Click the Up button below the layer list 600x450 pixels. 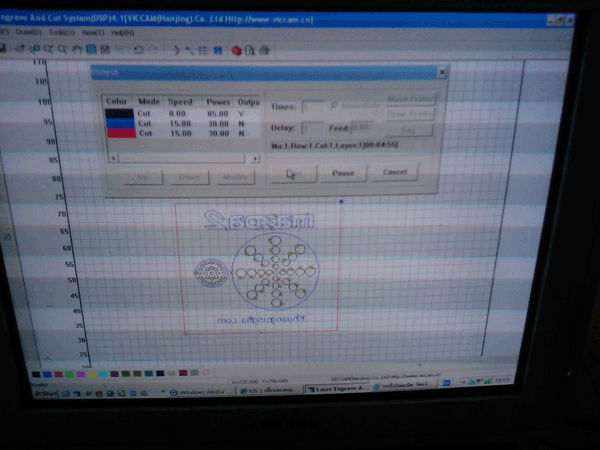pos(143,177)
